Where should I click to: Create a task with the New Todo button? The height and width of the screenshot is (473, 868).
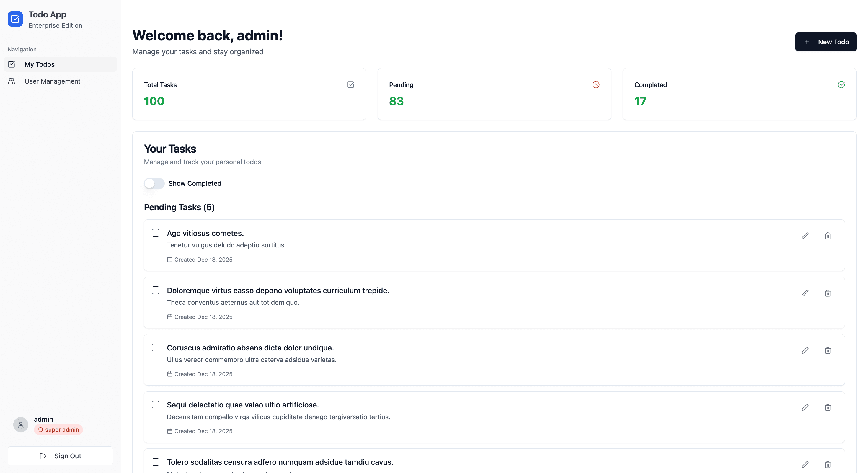tap(826, 42)
